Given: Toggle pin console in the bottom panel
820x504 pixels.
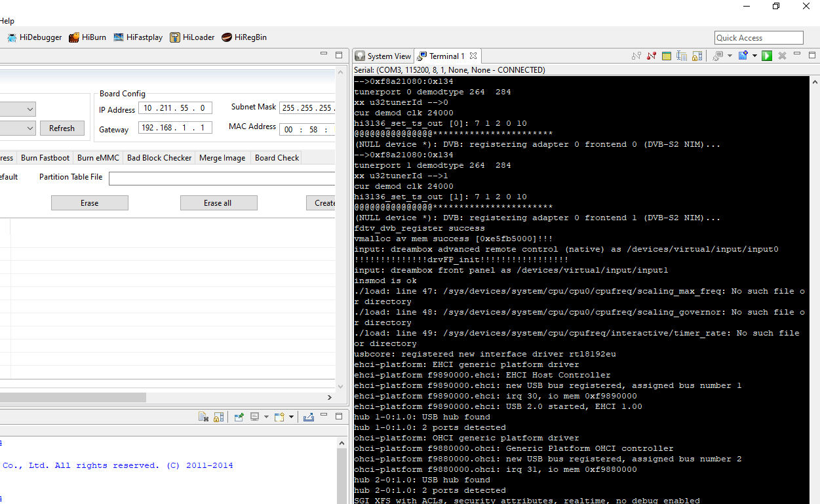Looking at the screenshot, I should (239, 417).
